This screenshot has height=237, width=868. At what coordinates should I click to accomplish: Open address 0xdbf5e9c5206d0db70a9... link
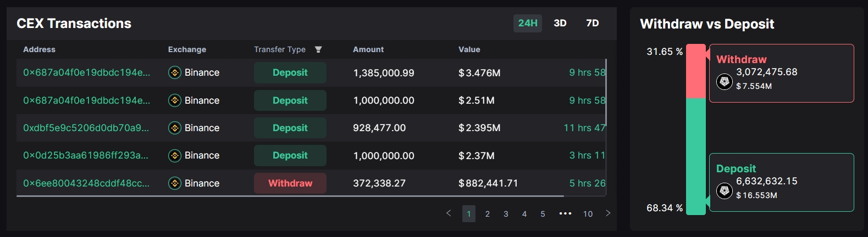(x=86, y=128)
